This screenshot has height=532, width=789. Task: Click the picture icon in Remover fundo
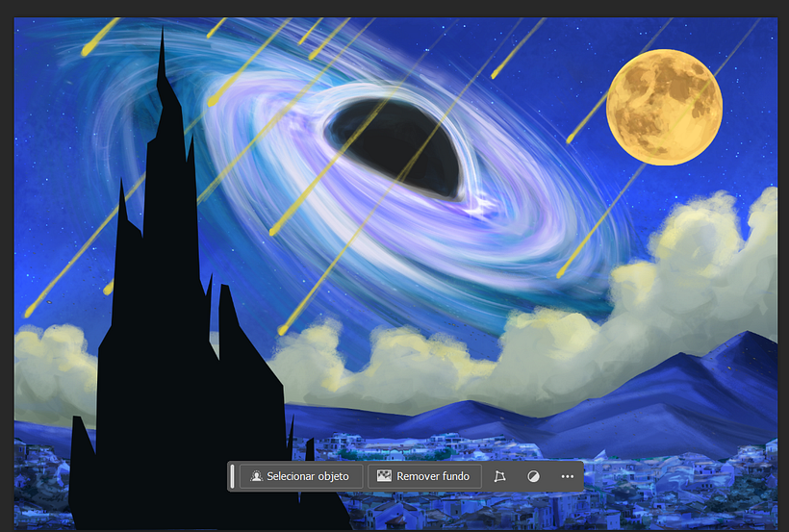[x=384, y=476]
